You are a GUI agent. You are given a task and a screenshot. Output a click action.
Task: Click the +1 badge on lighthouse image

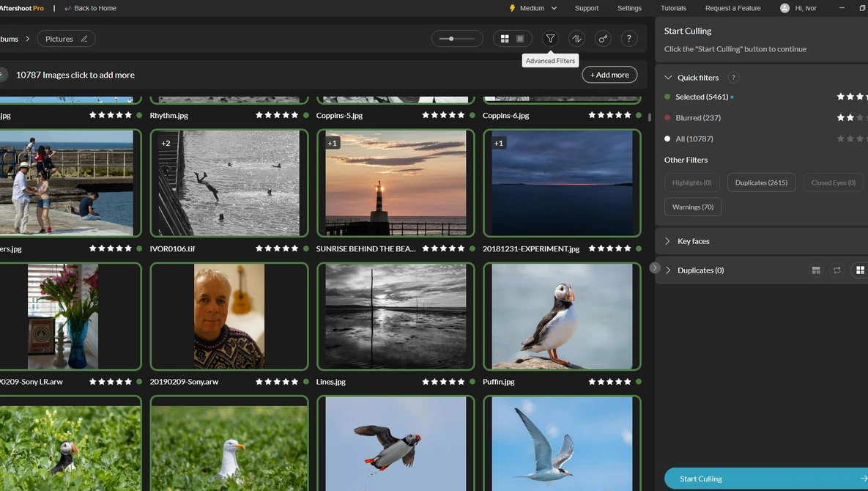[332, 143]
